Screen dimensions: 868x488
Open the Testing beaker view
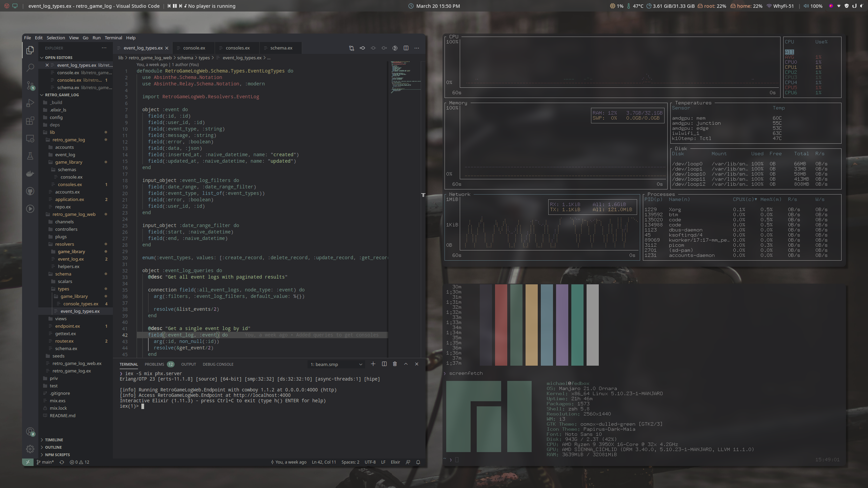pyautogui.click(x=30, y=156)
